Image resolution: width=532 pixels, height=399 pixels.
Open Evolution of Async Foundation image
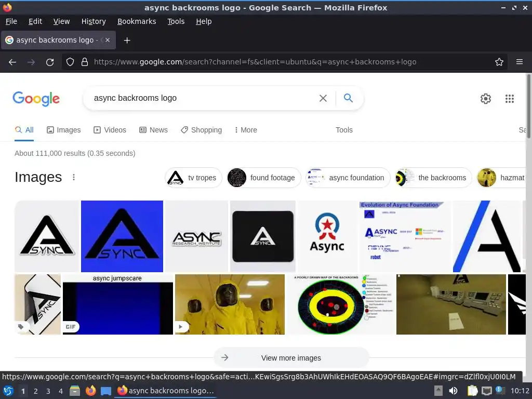click(x=405, y=236)
